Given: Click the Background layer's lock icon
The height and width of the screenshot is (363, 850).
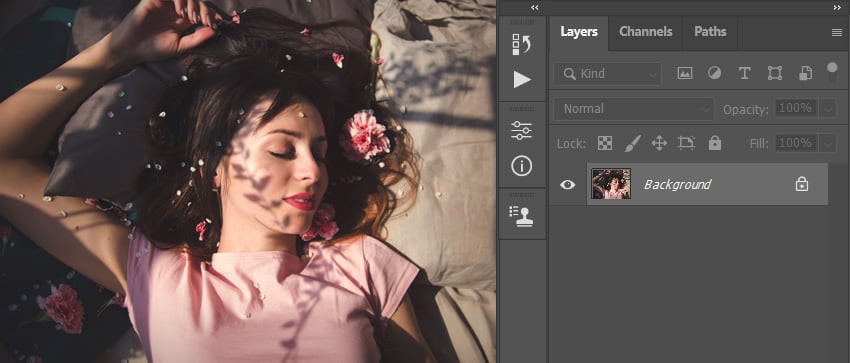Looking at the screenshot, I should (x=802, y=184).
